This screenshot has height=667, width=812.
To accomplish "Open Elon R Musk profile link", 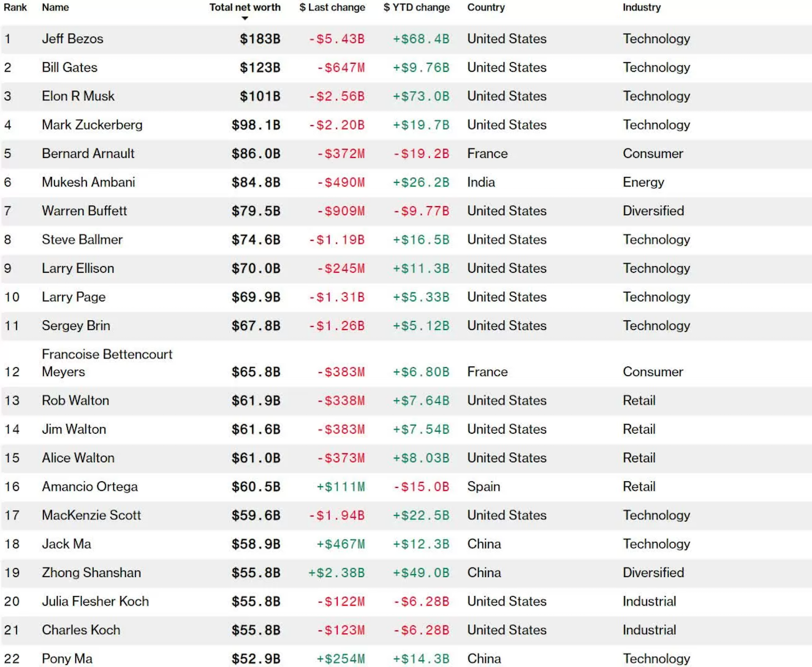I will click(78, 96).
